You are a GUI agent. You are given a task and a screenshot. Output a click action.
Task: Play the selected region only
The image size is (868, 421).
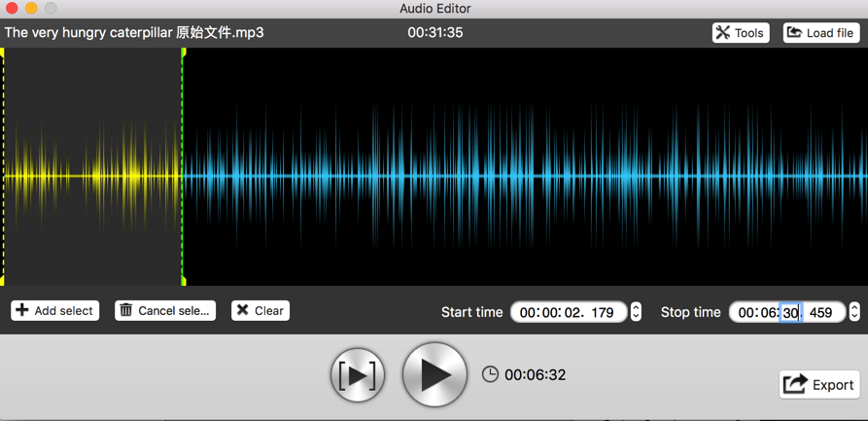pyautogui.click(x=357, y=375)
